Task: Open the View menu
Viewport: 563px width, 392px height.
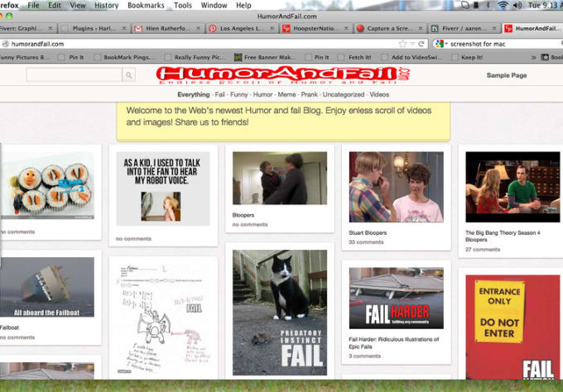Action: point(78,6)
